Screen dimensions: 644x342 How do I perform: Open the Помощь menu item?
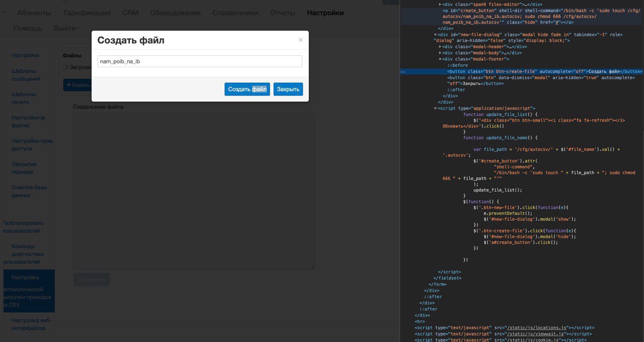pyautogui.click(x=28, y=28)
